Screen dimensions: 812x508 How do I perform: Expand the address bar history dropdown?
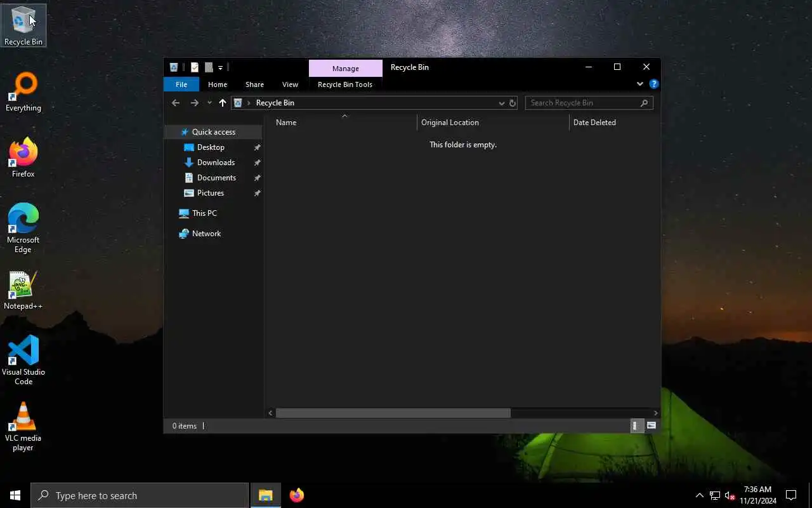click(x=501, y=103)
